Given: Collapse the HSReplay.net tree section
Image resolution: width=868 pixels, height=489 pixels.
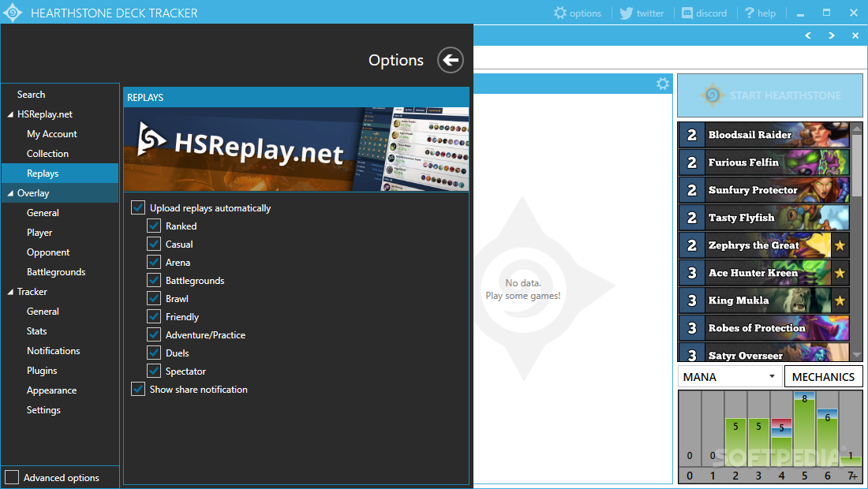Looking at the screenshot, I should click(x=10, y=114).
